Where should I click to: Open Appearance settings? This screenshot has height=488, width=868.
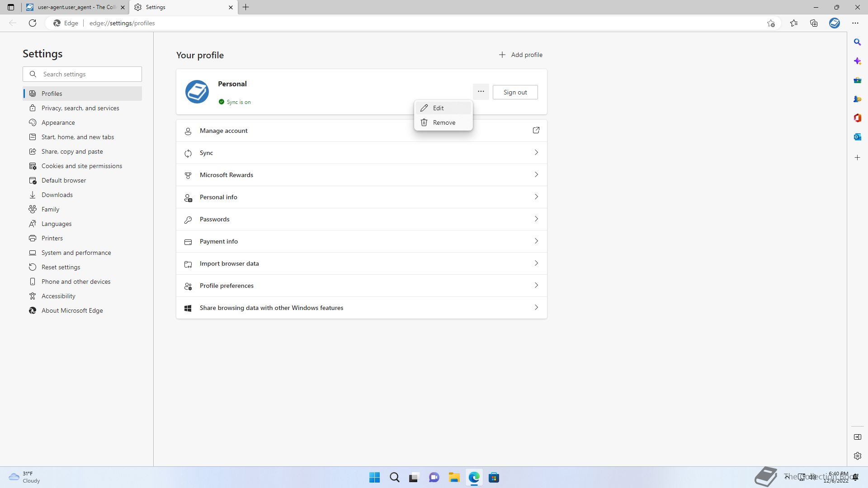tap(82, 122)
